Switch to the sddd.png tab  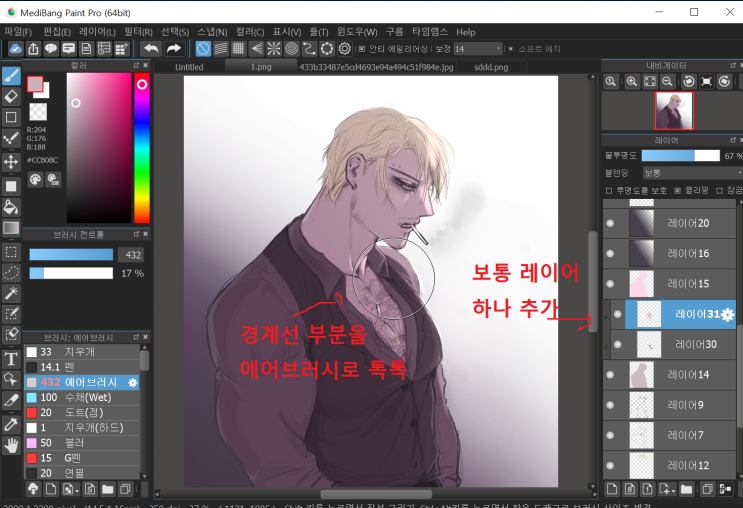click(x=491, y=67)
